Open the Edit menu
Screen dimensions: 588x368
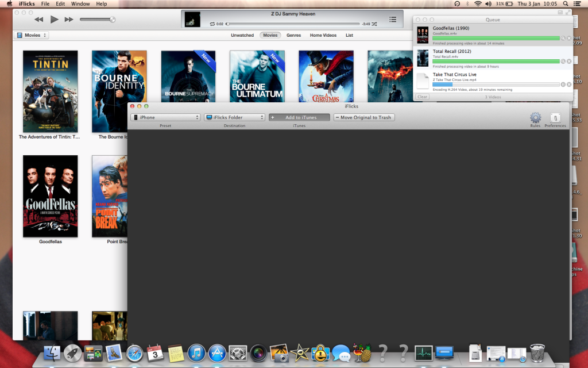(x=60, y=4)
